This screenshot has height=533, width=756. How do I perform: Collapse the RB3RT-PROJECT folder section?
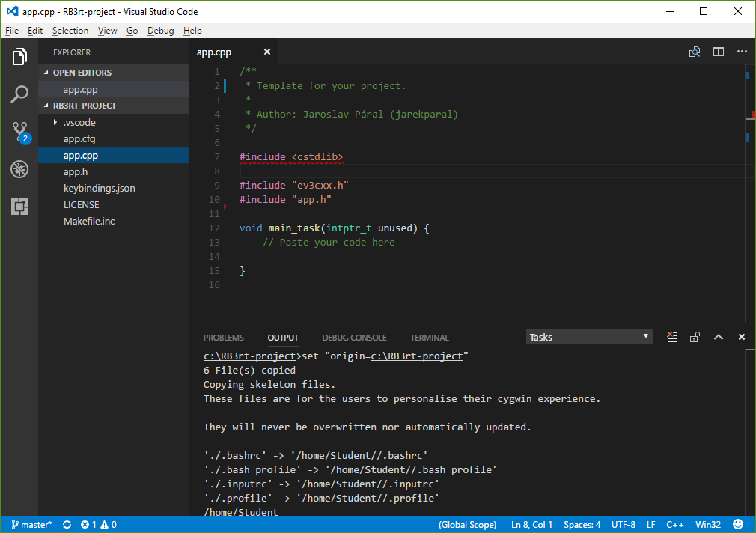point(113,106)
